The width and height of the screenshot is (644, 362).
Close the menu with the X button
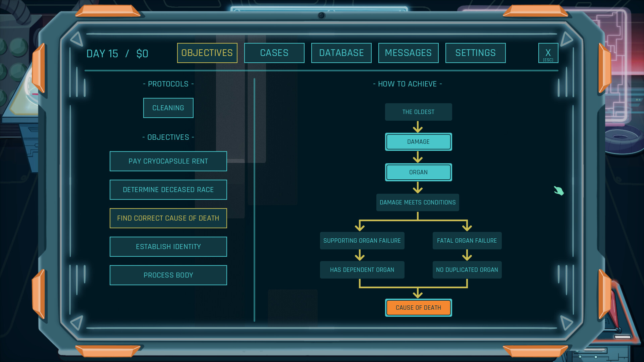(x=548, y=53)
